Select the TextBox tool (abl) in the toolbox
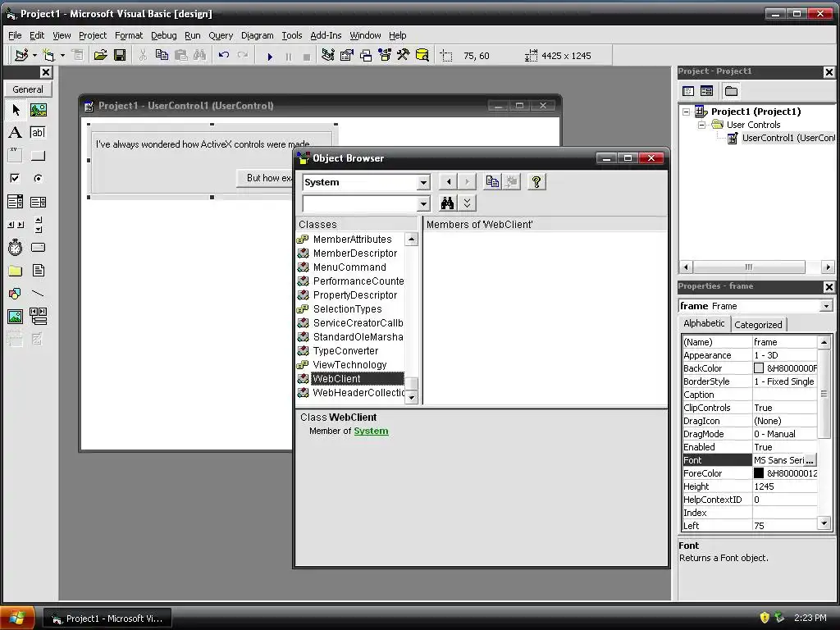Image resolution: width=840 pixels, height=630 pixels. tap(38, 132)
